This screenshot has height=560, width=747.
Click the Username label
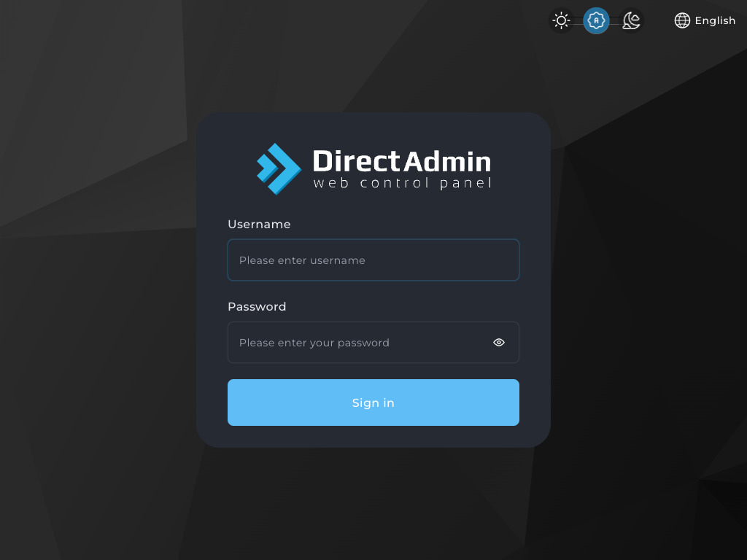click(x=259, y=225)
